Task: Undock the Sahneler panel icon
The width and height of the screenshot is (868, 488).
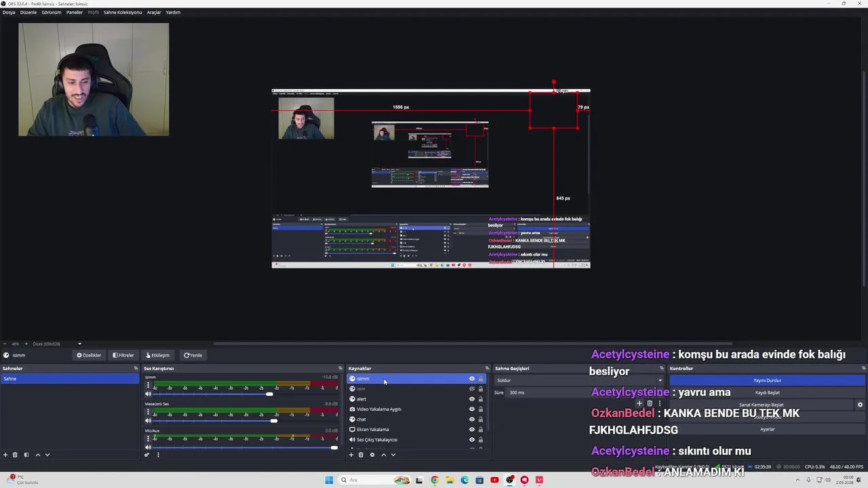Action: click(x=136, y=369)
